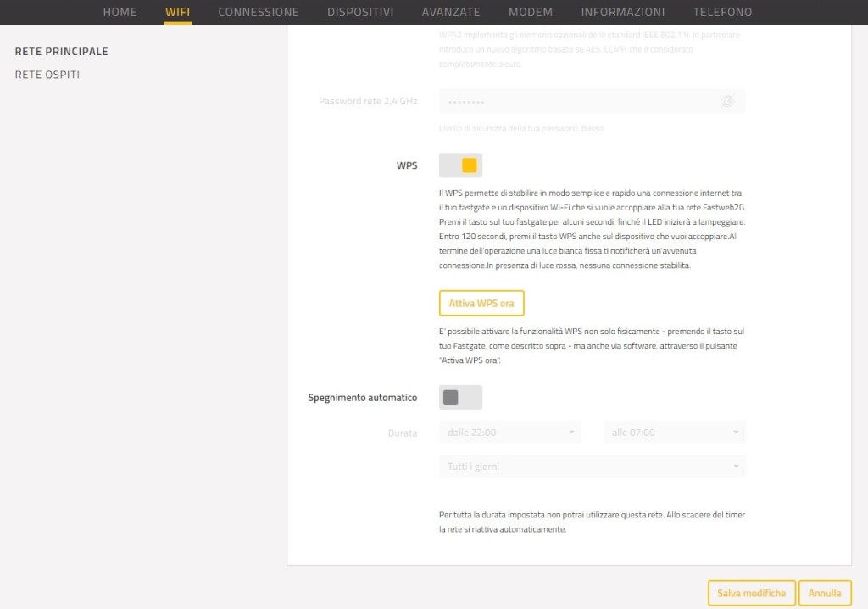
Task: Open the AVANZATE tab
Action: pos(451,12)
